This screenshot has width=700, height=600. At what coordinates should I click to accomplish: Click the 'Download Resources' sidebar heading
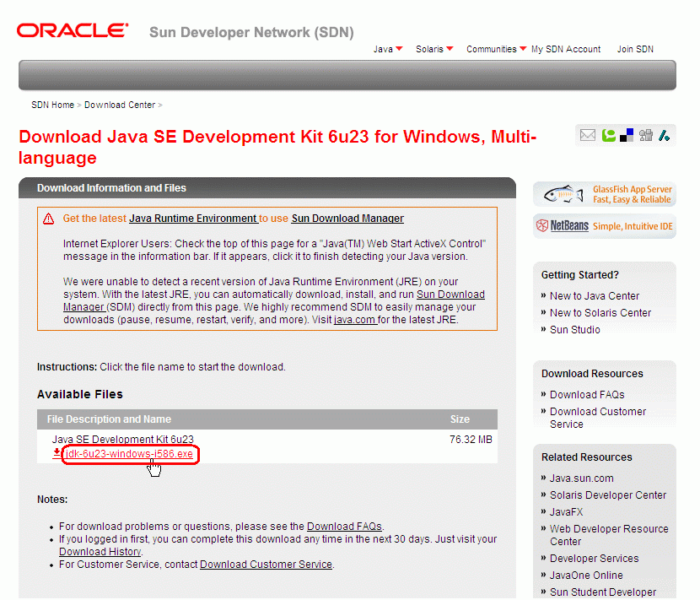(592, 374)
